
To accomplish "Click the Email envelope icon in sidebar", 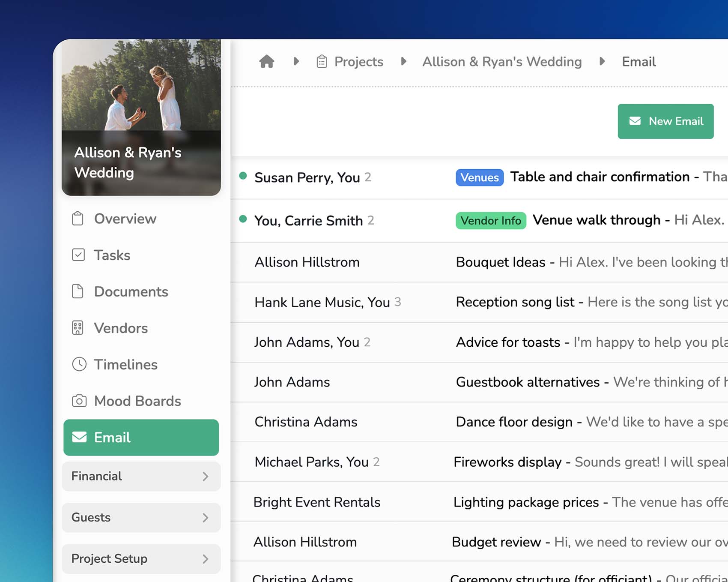I will click(79, 437).
